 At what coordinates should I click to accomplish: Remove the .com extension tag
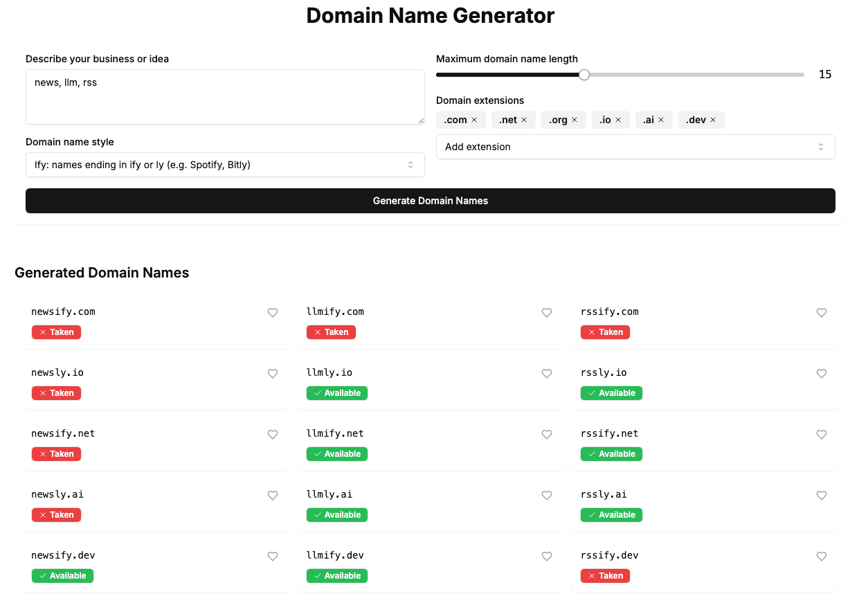(x=474, y=120)
